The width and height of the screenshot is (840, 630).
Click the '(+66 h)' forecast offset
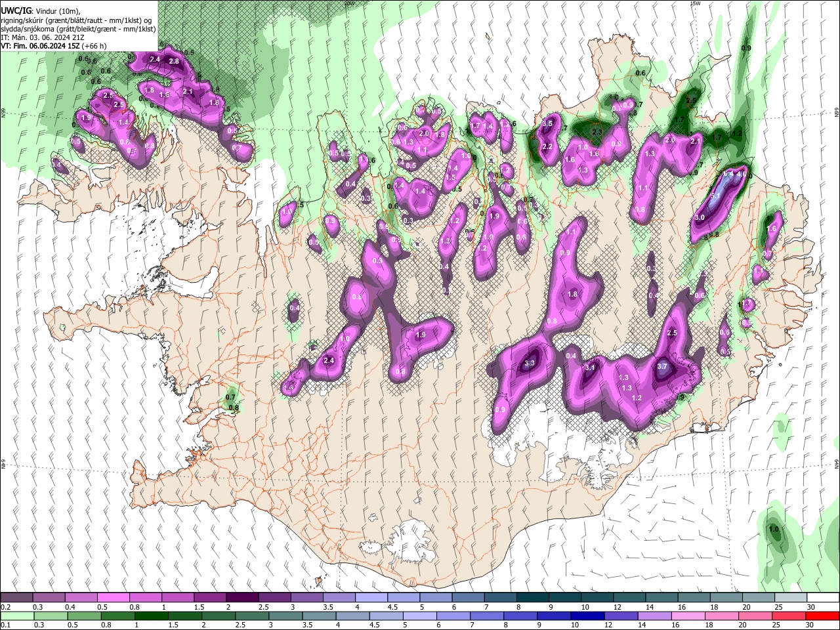[x=94, y=46]
